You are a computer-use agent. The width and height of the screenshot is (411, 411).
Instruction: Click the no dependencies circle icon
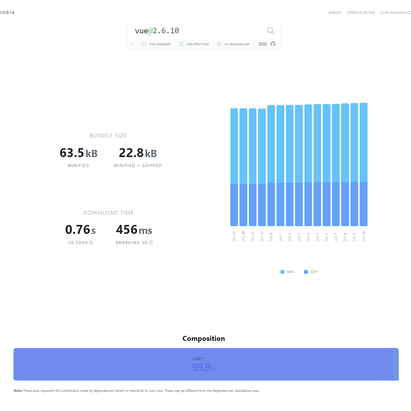point(219,44)
